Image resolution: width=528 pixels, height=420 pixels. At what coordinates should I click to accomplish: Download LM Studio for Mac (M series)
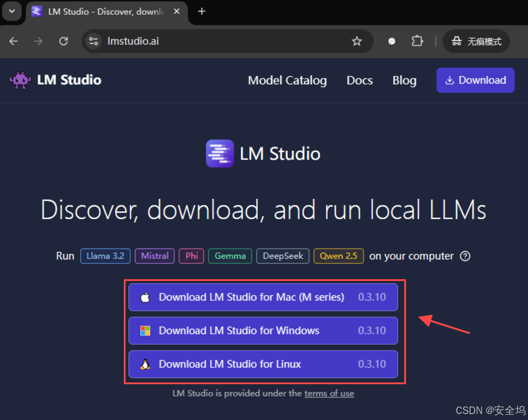[263, 297]
